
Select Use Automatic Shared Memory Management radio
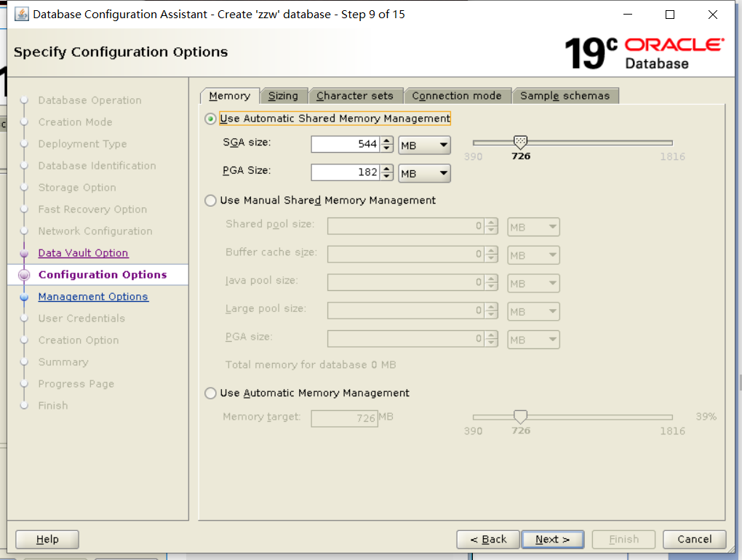[210, 119]
